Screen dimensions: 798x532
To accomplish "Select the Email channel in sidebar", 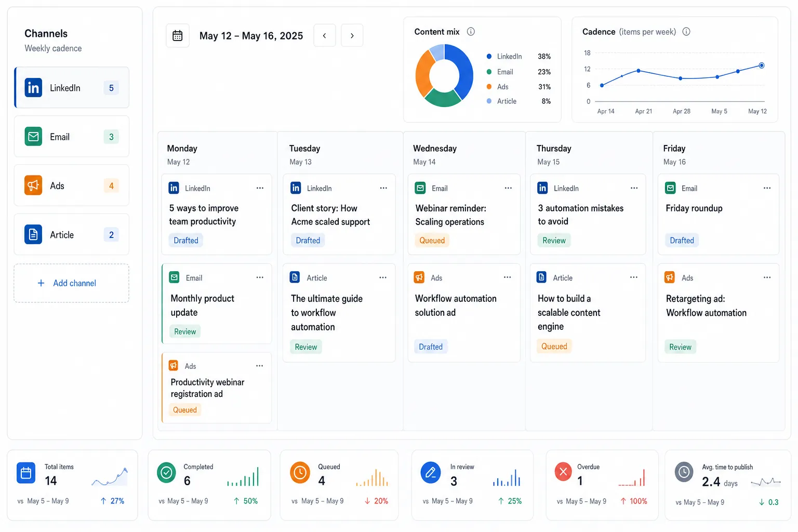I will pyautogui.click(x=72, y=137).
